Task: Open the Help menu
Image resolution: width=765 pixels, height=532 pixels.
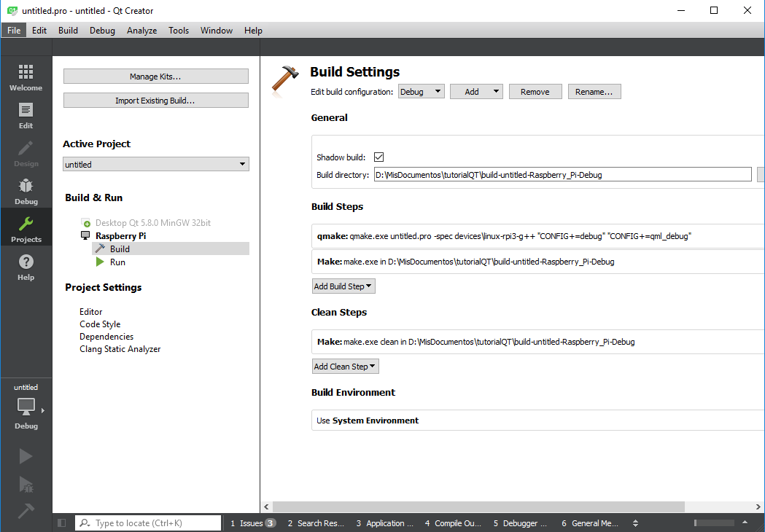Action: 253,30
